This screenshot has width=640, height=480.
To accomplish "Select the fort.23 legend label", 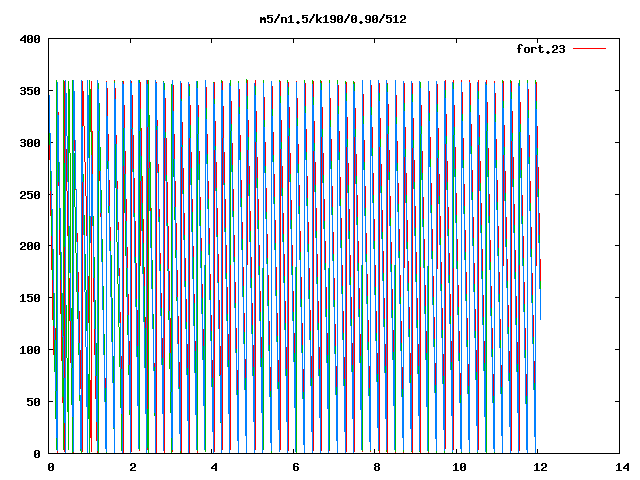I will [541, 49].
